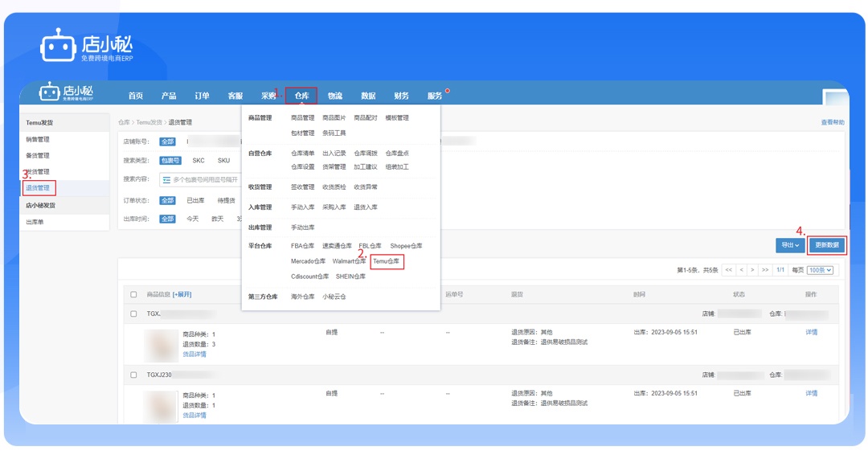This screenshot has height=459, width=868.
Task: Choose 签收管理 in warehouse menu
Action: coord(302,187)
